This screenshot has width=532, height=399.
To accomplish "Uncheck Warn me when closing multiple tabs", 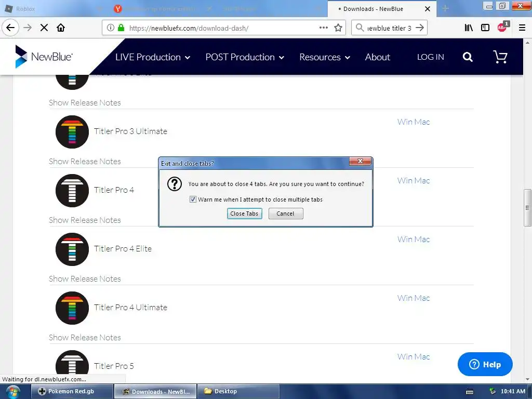I will [x=193, y=199].
